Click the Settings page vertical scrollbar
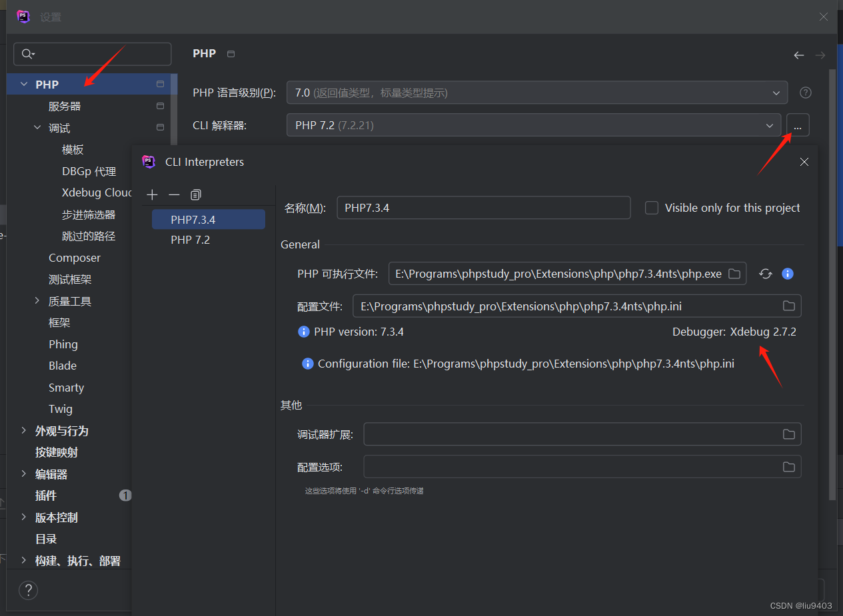This screenshot has width=843, height=616. click(x=832, y=283)
